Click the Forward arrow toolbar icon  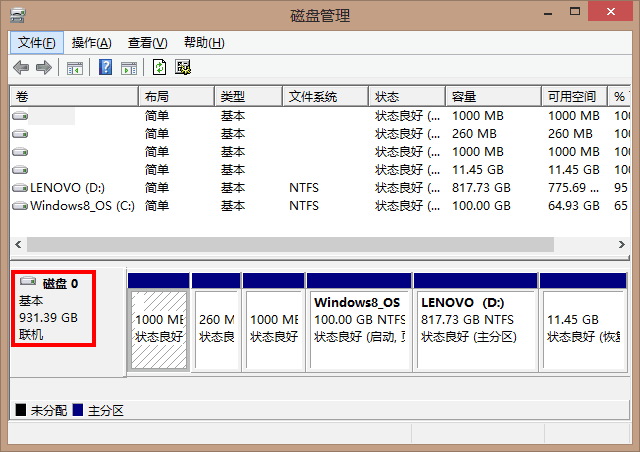coord(43,67)
